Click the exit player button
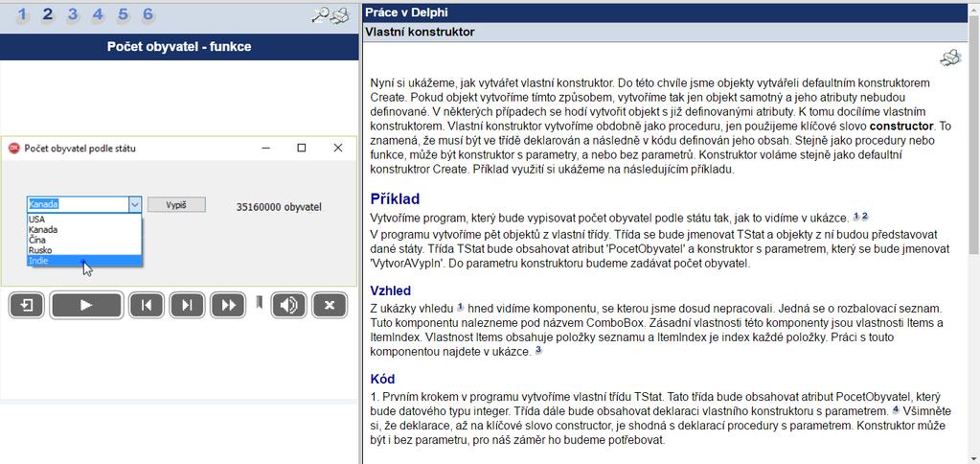Screen dimensions: 980x464 (26, 305)
